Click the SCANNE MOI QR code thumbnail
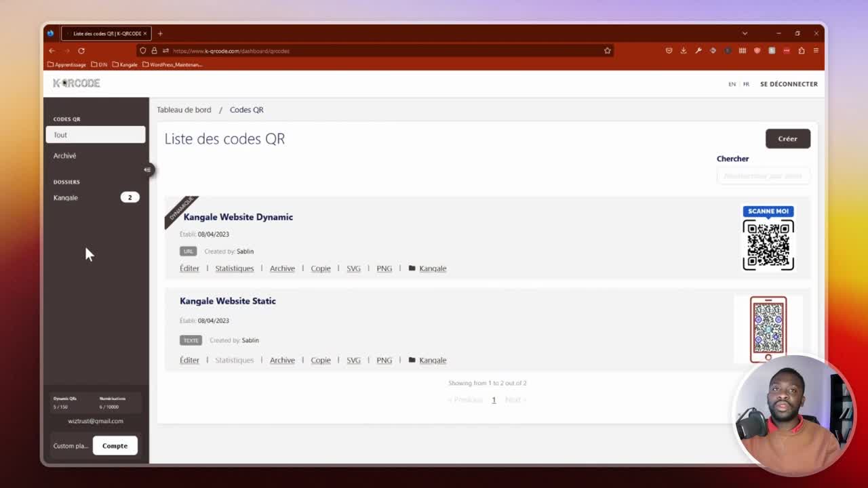Screen dimensions: 868x488 768,238
